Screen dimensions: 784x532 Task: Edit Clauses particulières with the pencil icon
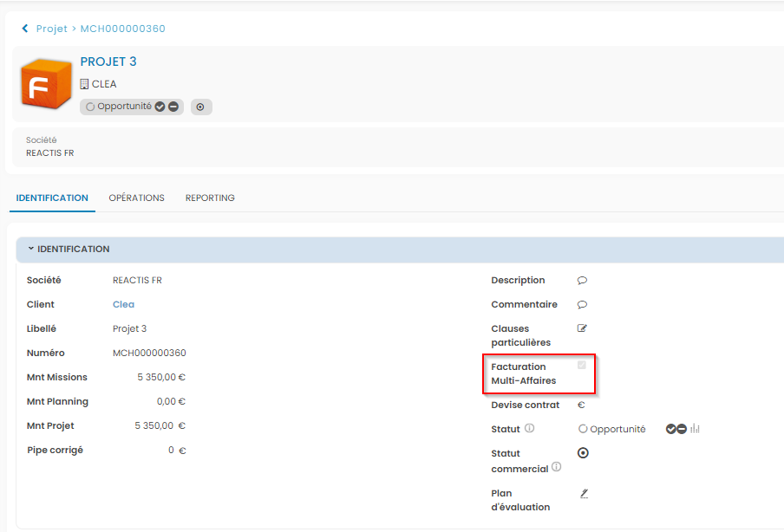pyautogui.click(x=583, y=328)
